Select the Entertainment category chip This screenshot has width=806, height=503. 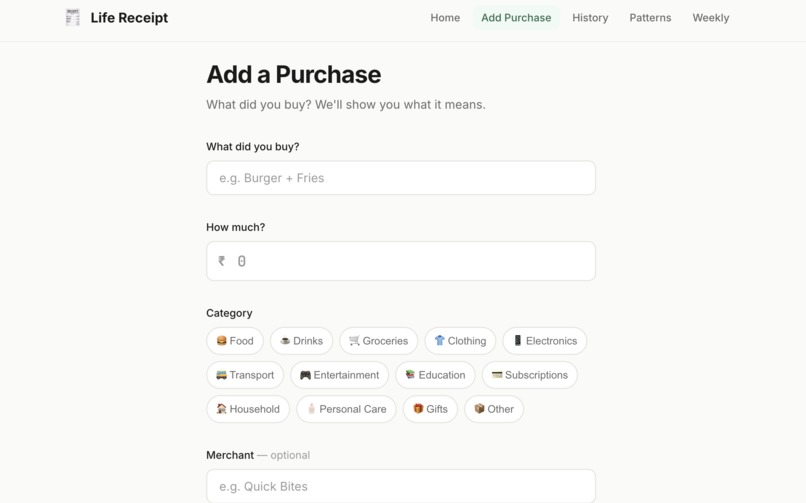[339, 375]
